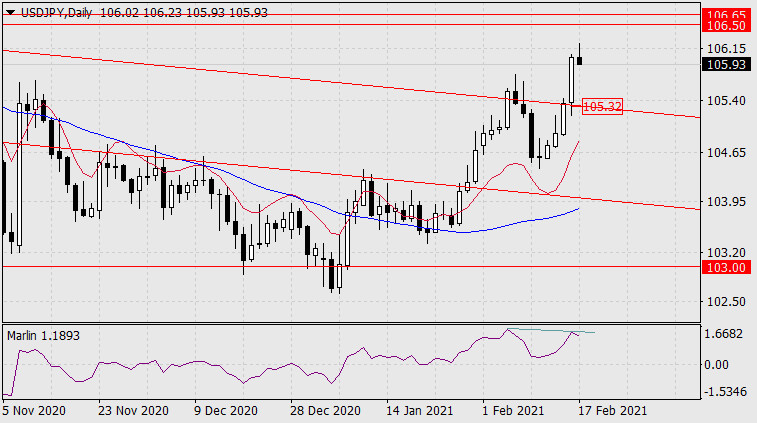Click the boxed 105.32 price label
Viewport: 757px width, 423px height.
pos(602,106)
